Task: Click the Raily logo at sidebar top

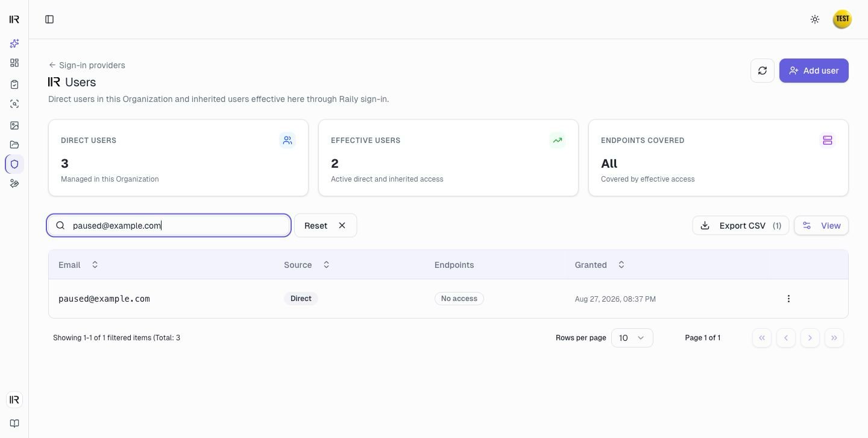Action: [x=14, y=19]
